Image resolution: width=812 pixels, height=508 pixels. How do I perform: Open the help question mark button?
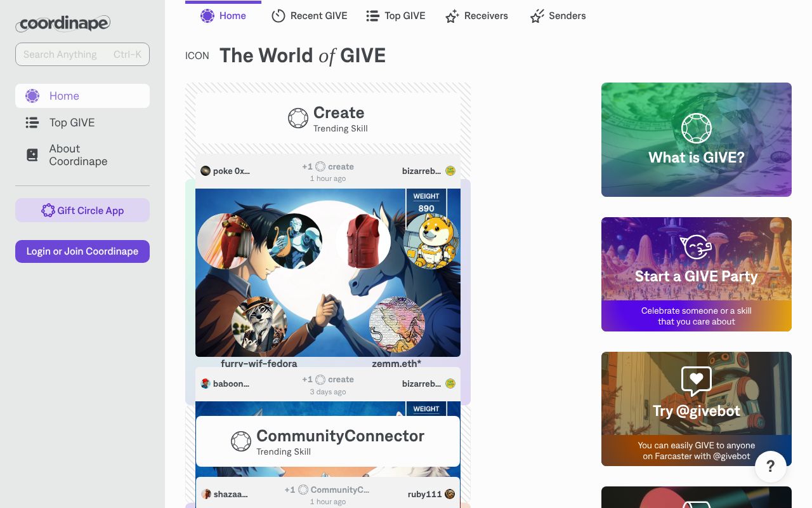tap(771, 467)
